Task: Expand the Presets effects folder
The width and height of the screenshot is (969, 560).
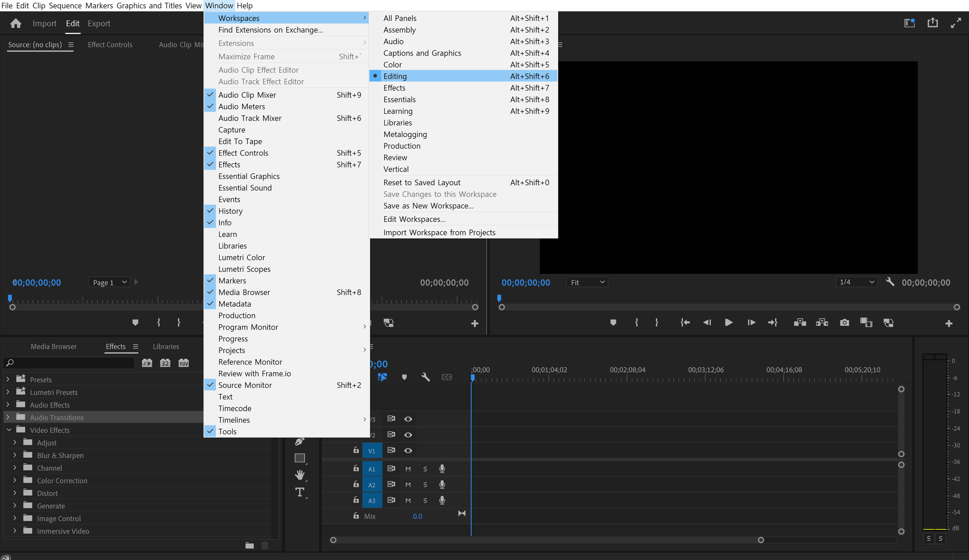Action: (8, 379)
